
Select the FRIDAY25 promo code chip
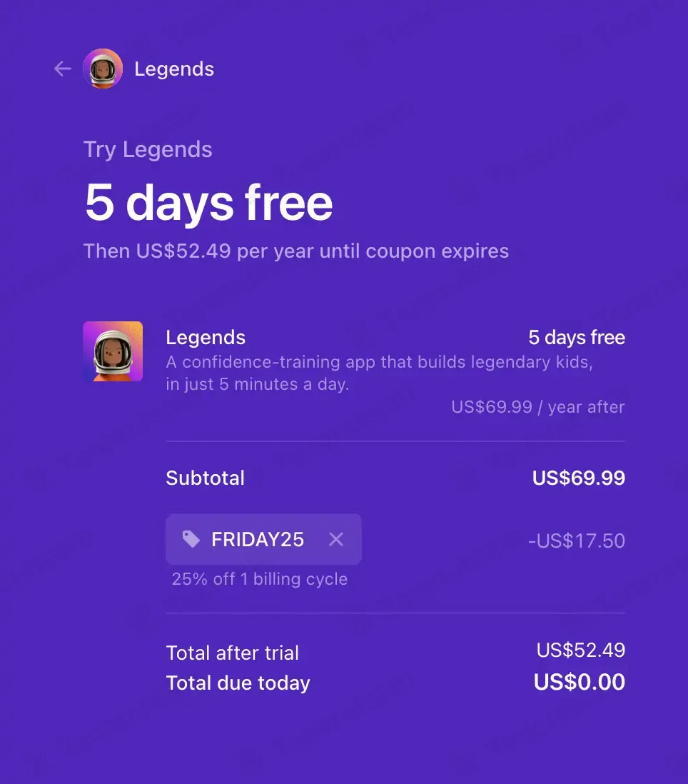click(x=263, y=539)
